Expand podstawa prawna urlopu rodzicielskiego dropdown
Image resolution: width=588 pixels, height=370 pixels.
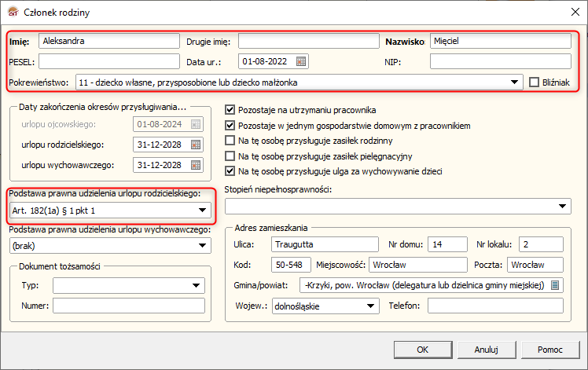202,210
